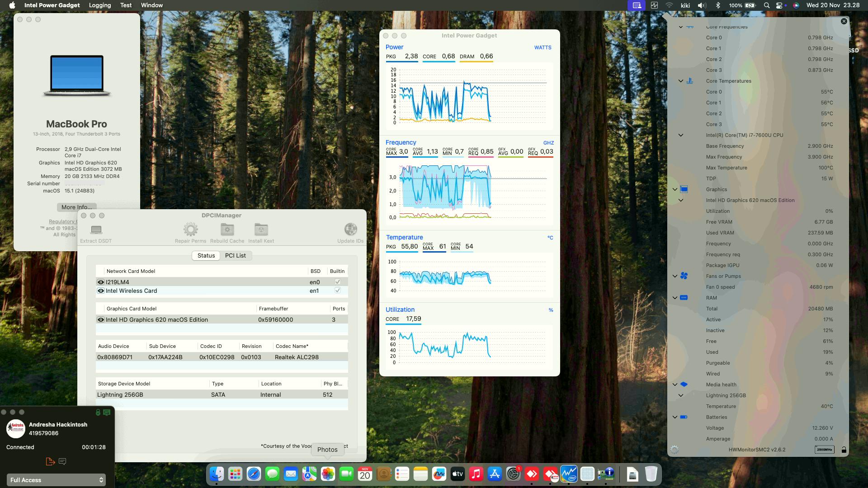Open the Logging menu
868x488 pixels.
tap(100, 5)
